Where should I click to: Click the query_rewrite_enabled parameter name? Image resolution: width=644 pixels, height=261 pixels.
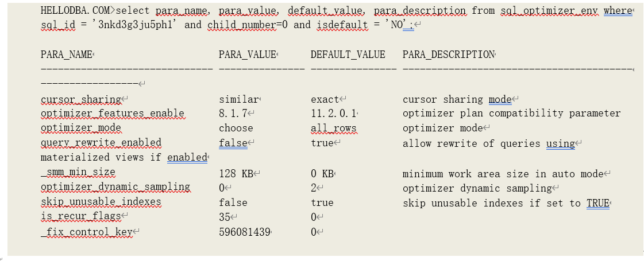(101, 142)
